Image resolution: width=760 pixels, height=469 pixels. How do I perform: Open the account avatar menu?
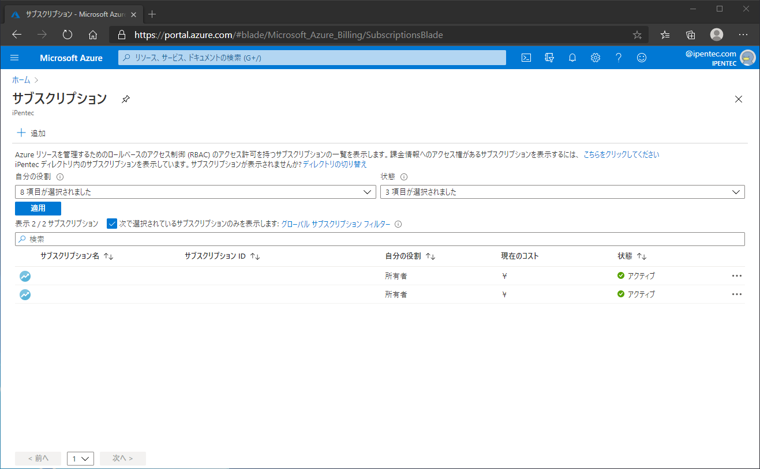point(748,58)
